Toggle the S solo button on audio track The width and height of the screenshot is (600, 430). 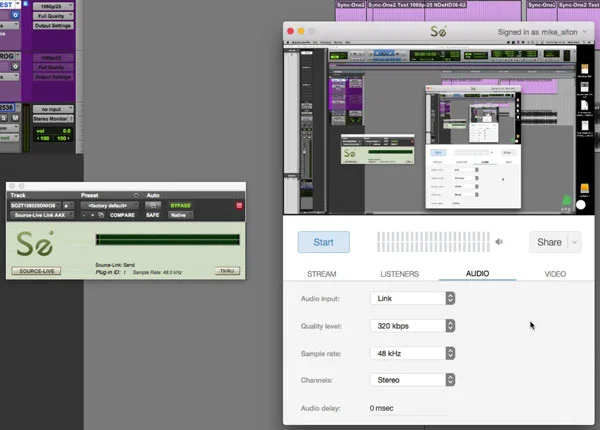coord(4,117)
